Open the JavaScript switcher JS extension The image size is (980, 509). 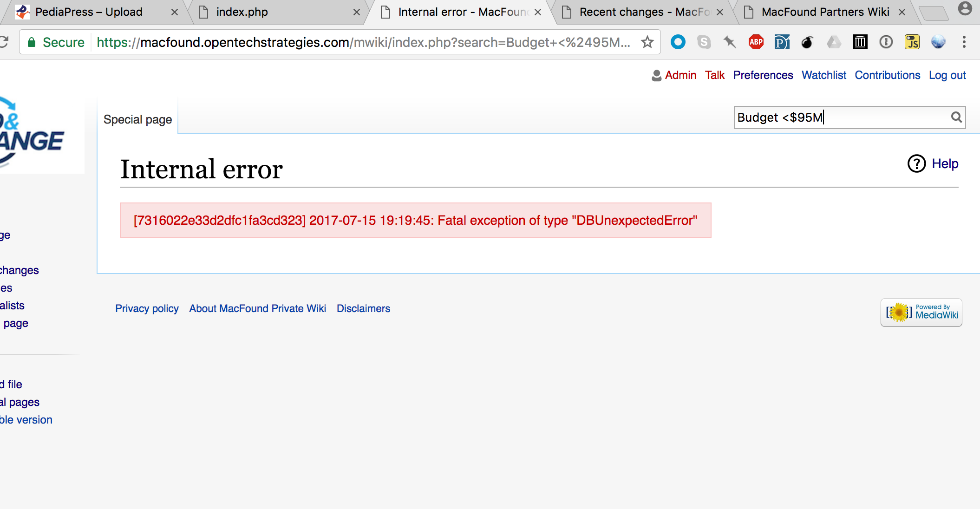click(911, 42)
